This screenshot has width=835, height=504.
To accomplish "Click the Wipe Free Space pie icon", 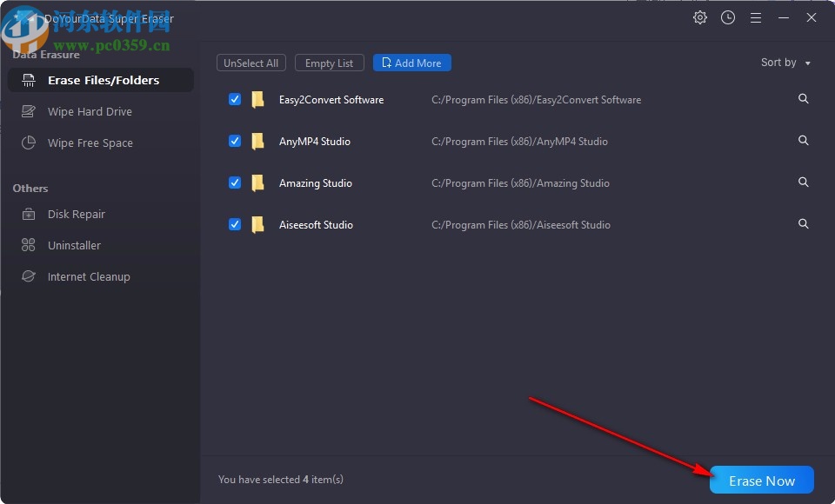I will click(28, 143).
